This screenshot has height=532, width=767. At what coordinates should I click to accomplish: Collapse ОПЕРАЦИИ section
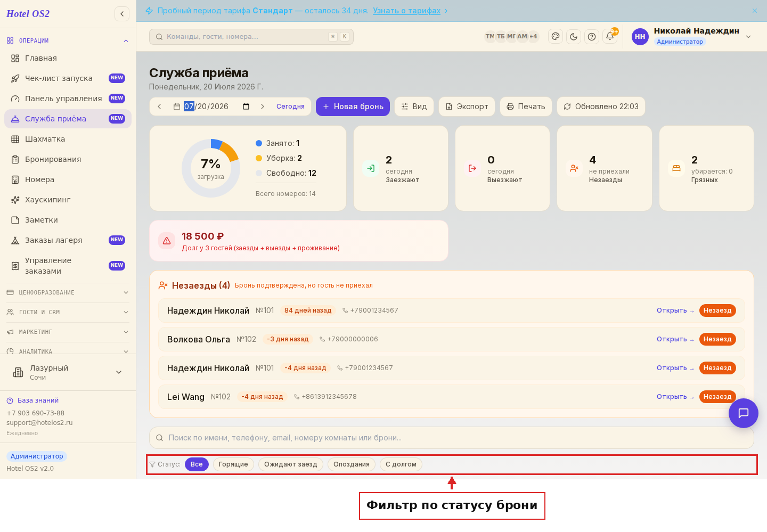coord(68,40)
